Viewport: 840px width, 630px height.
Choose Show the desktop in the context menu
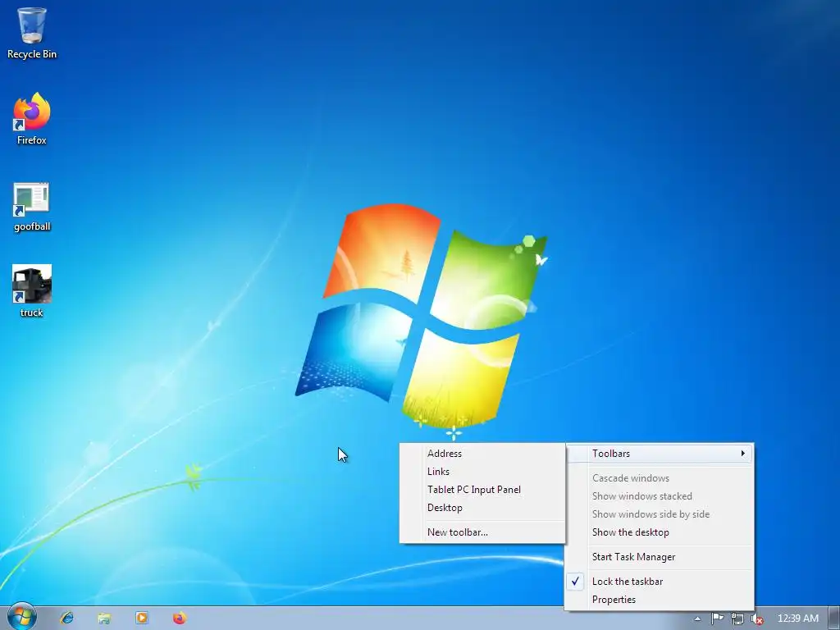[660, 532]
